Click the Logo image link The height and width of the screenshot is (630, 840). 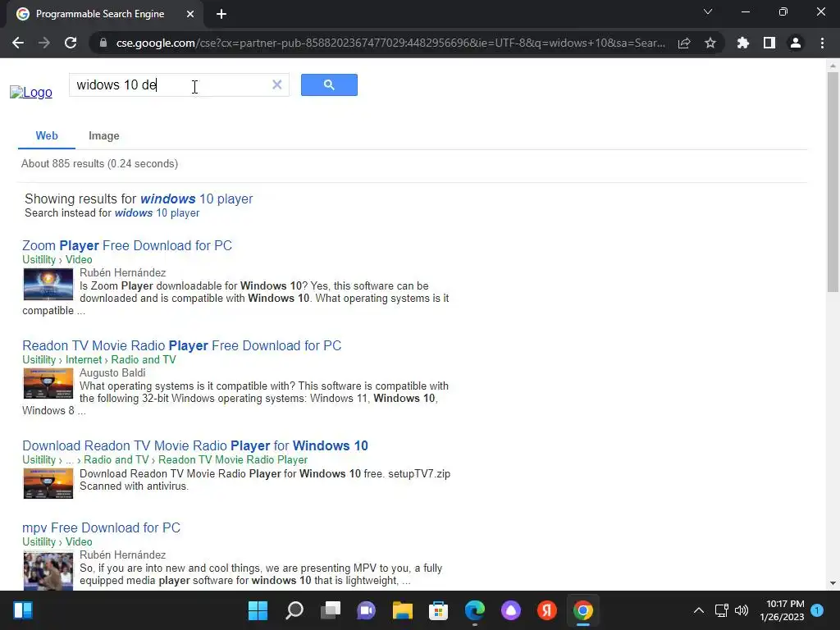[x=31, y=92]
